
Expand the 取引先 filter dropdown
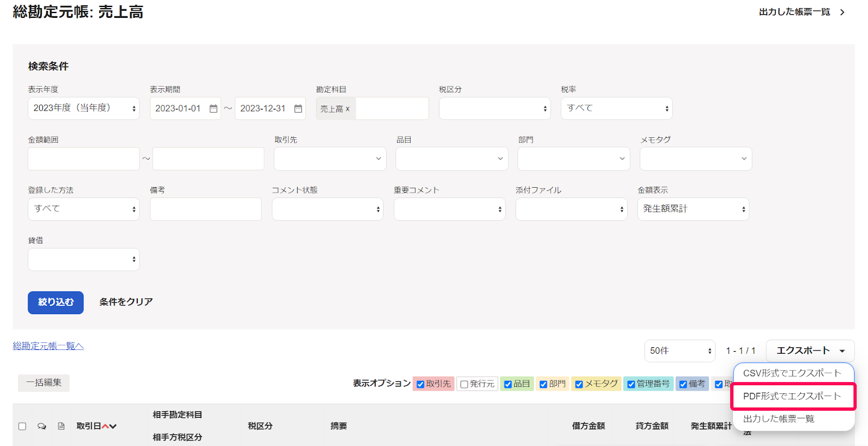tap(330, 158)
